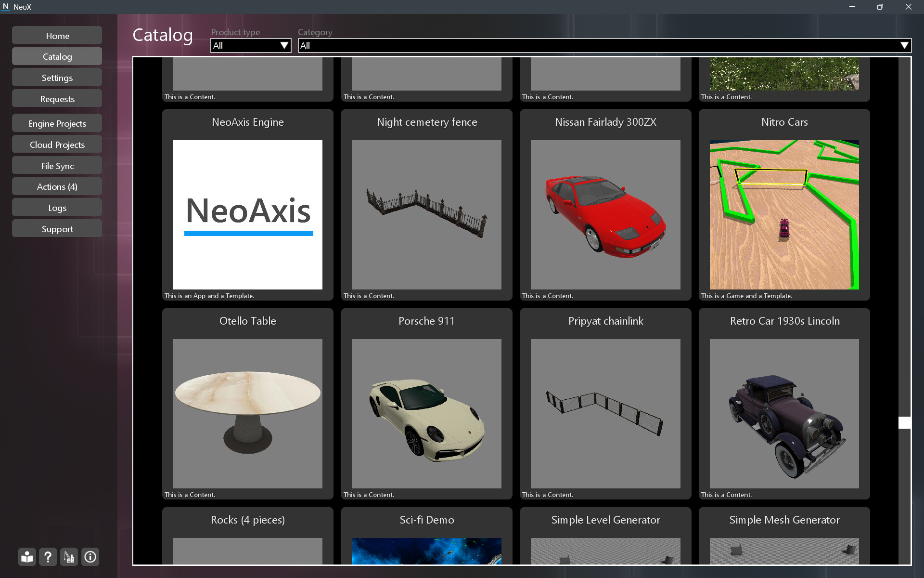
Task: Click the question mark help icon
Action: click(x=48, y=557)
